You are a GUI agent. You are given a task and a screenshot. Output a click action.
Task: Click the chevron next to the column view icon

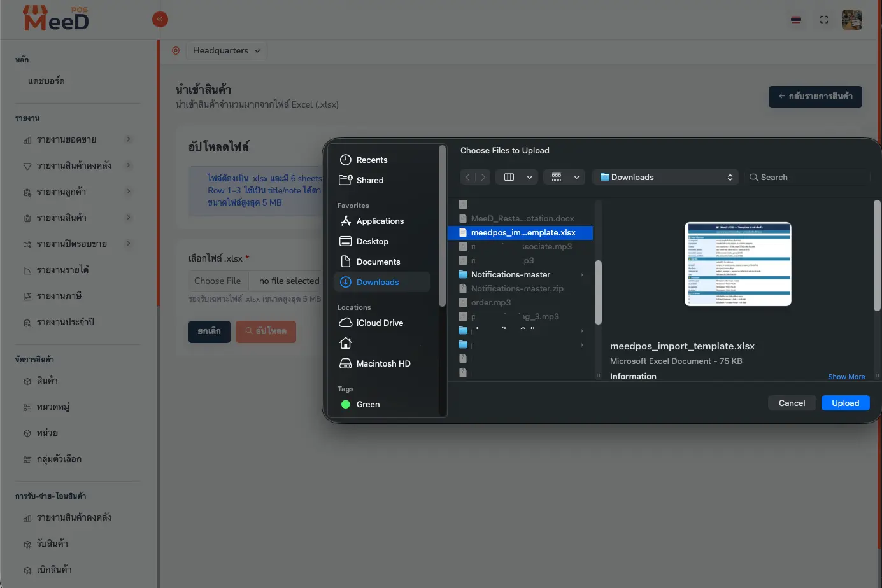pos(529,178)
